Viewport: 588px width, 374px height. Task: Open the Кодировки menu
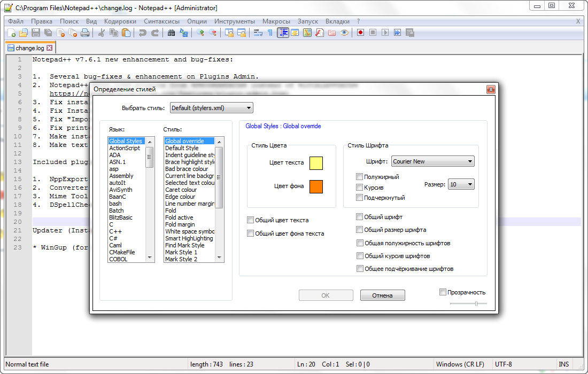tap(120, 21)
